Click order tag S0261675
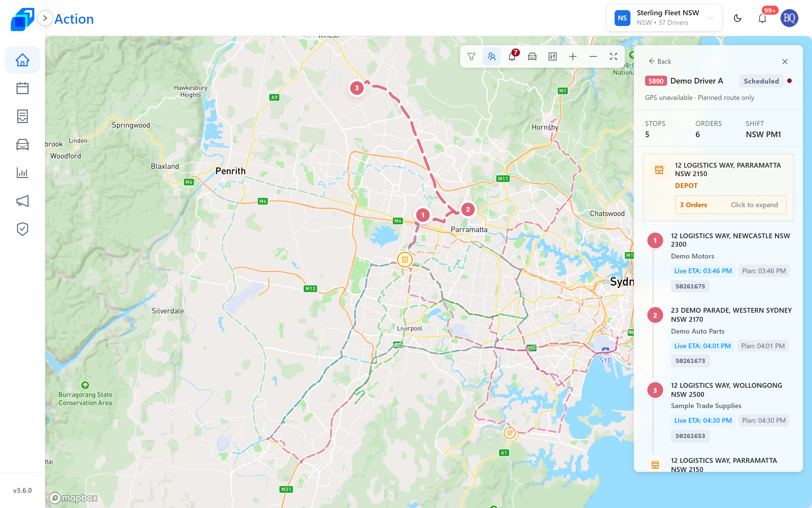The width and height of the screenshot is (812, 508). point(690,286)
